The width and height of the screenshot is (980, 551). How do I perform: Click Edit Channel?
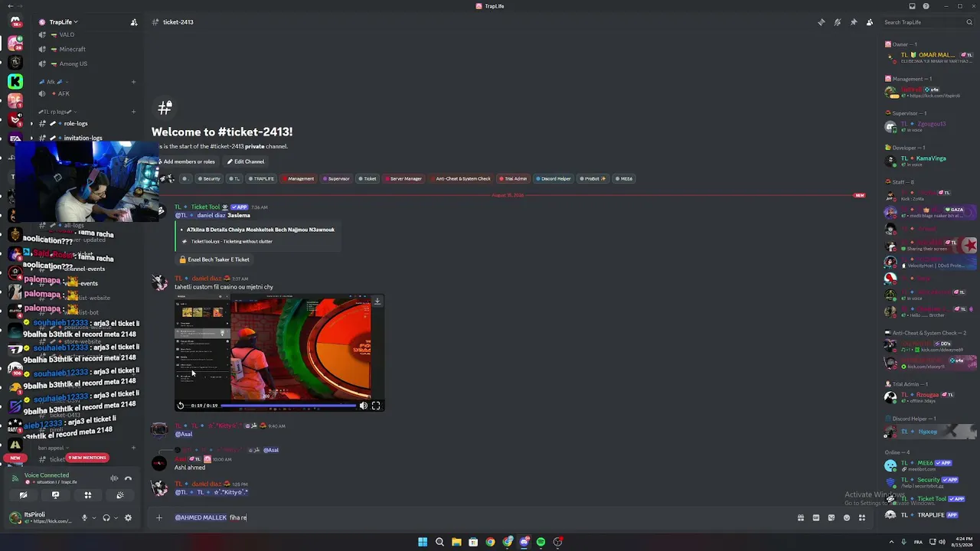246,161
